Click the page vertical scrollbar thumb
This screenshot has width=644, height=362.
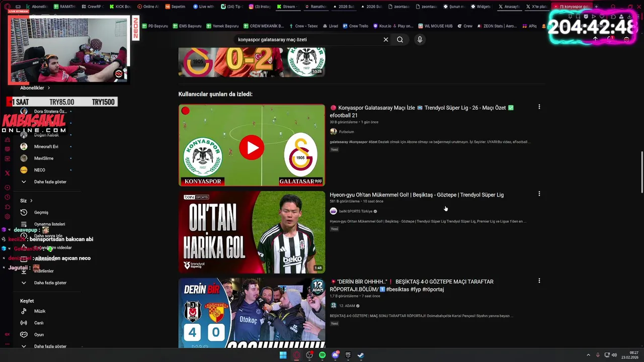pos(641,171)
